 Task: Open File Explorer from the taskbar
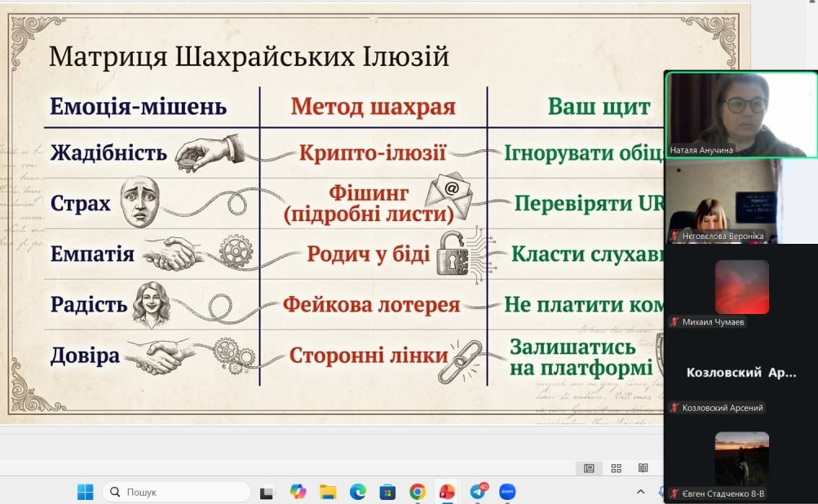point(328,492)
